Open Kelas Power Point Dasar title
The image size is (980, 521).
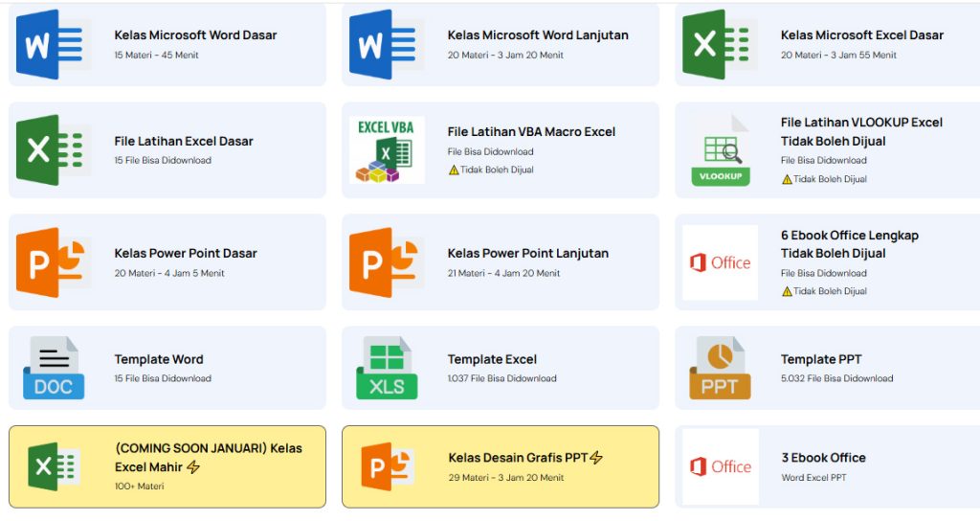[186, 253]
